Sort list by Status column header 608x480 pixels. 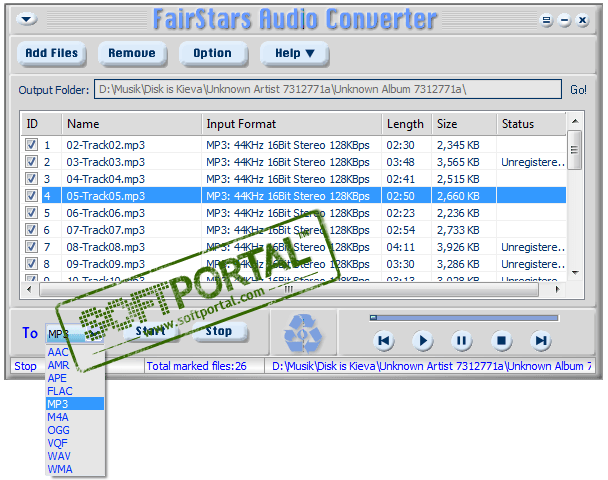click(531, 124)
